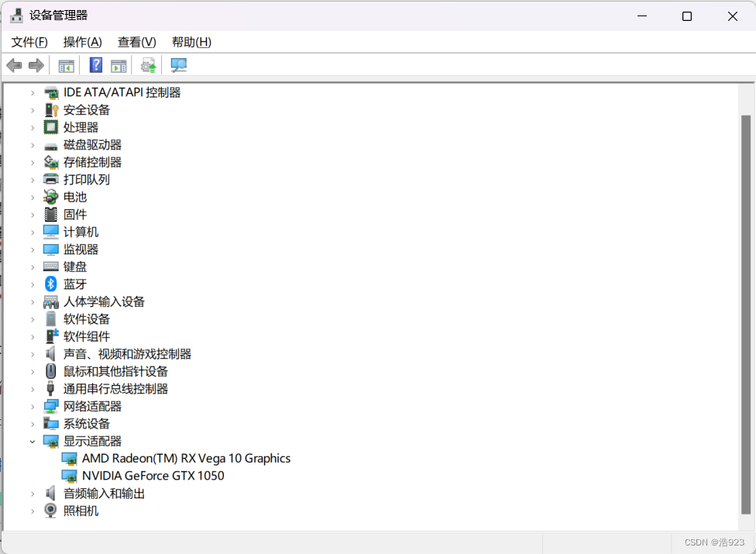Click the Device Manager icon in the title bar
756x554 pixels.
(16, 15)
